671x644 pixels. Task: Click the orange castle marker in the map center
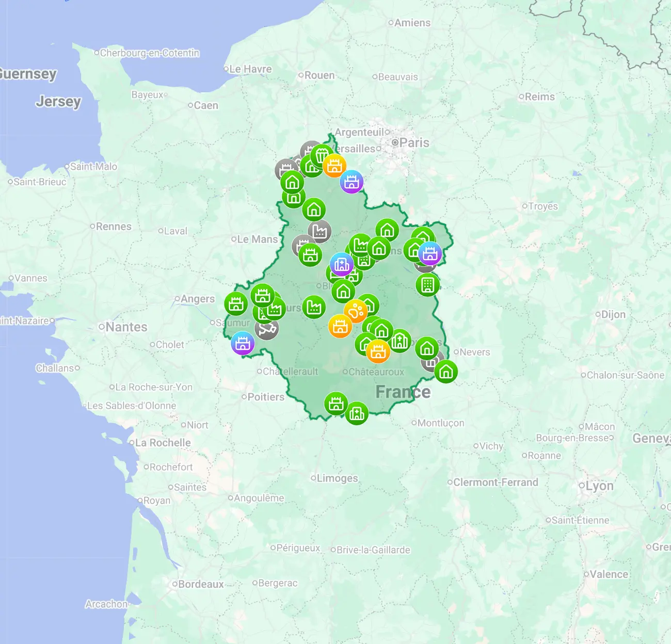[x=340, y=327]
